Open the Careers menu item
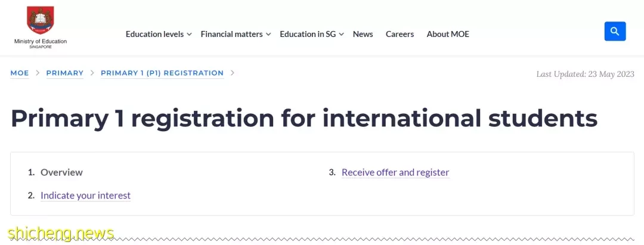The width and height of the screenshot is (644, 245). coord(400,34)
